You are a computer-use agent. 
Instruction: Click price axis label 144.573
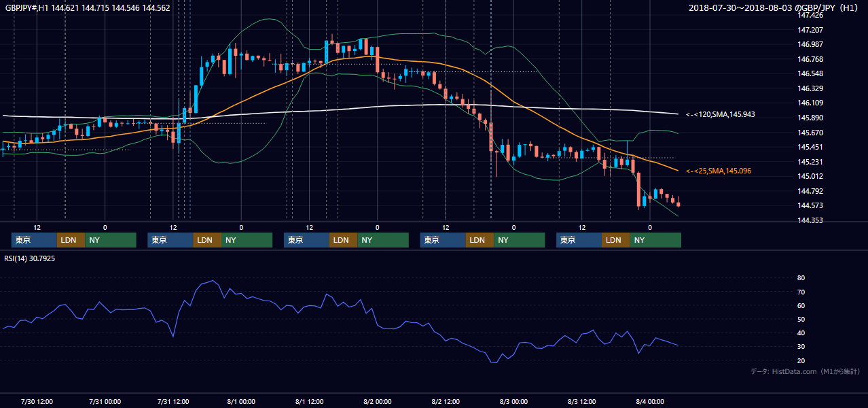(x=810, y=205)
